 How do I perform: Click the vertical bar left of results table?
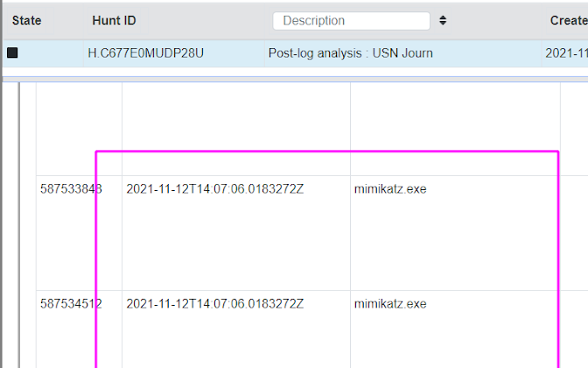(x=19, y=219)
